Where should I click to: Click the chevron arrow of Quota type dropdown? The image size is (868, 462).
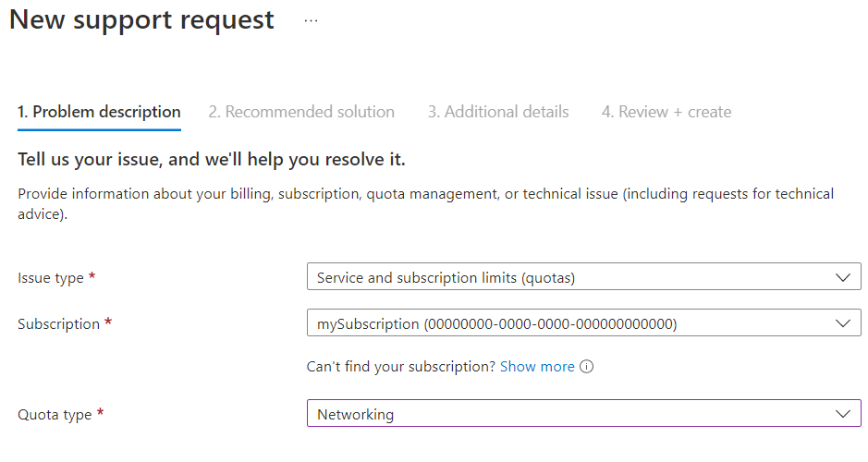[841, 414]
